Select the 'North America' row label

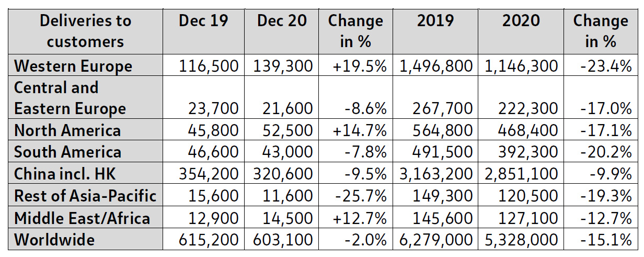click(x=67, y=130)
